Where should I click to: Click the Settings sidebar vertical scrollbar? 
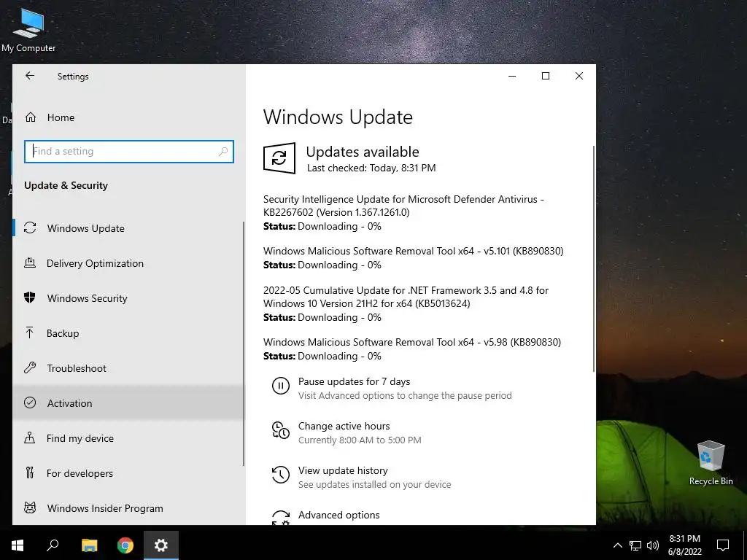(244, 344)
